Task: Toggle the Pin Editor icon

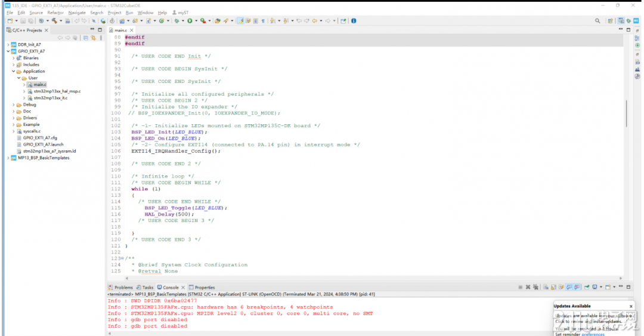Action: [343, 20]
